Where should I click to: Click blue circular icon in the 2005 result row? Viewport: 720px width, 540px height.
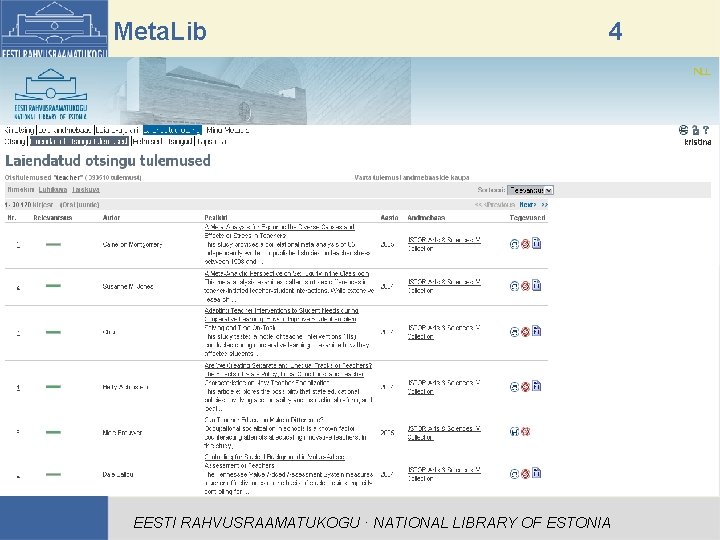(x=514, y=432)
